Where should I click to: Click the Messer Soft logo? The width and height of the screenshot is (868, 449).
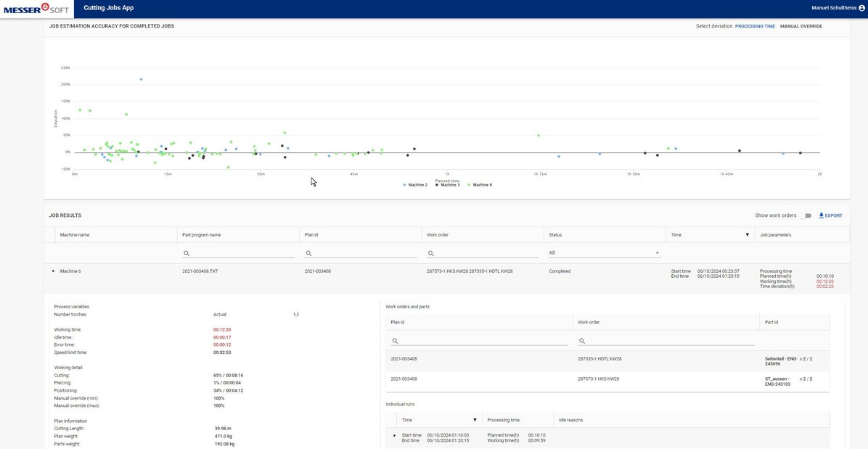coord(35,8)
